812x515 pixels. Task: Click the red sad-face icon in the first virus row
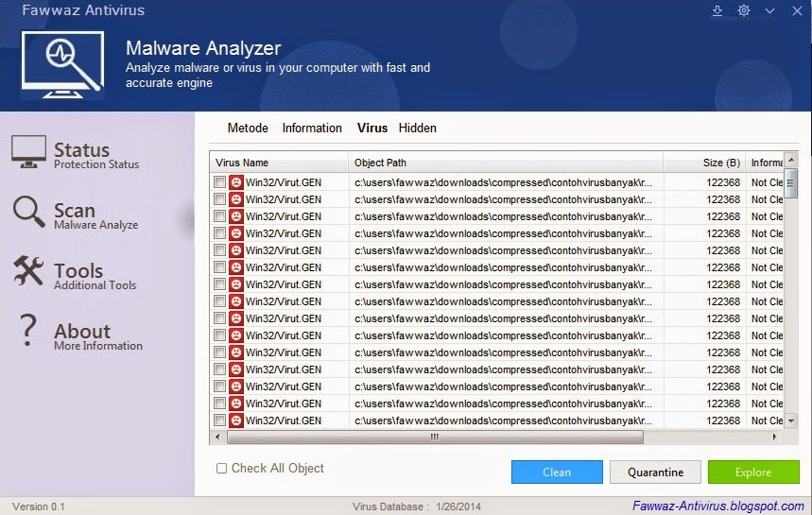pyautogui.click(x=236, y=182)
